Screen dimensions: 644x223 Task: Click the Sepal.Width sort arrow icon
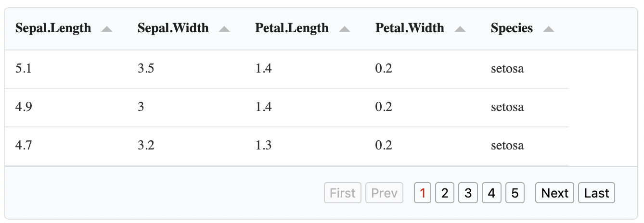224,30
